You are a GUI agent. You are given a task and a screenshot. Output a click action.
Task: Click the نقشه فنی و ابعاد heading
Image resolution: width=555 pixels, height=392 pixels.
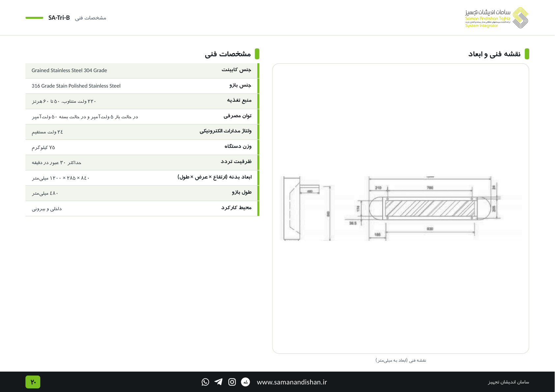point(494,54)
